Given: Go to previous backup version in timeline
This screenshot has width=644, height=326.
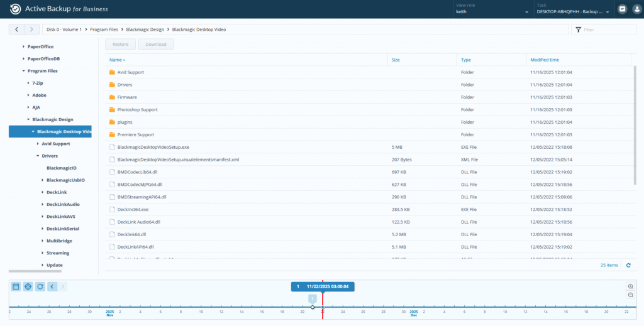Looking at the screenshot, I should click(x=52, y=286).
